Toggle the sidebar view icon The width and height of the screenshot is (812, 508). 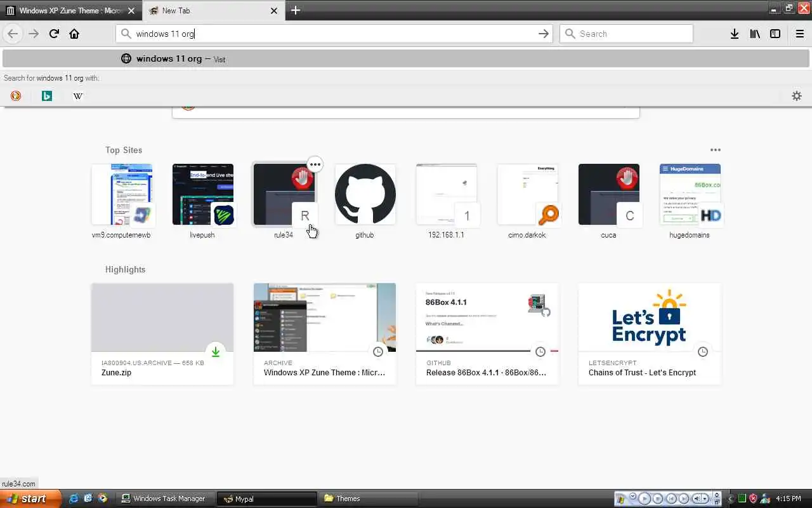click(775, 34)
